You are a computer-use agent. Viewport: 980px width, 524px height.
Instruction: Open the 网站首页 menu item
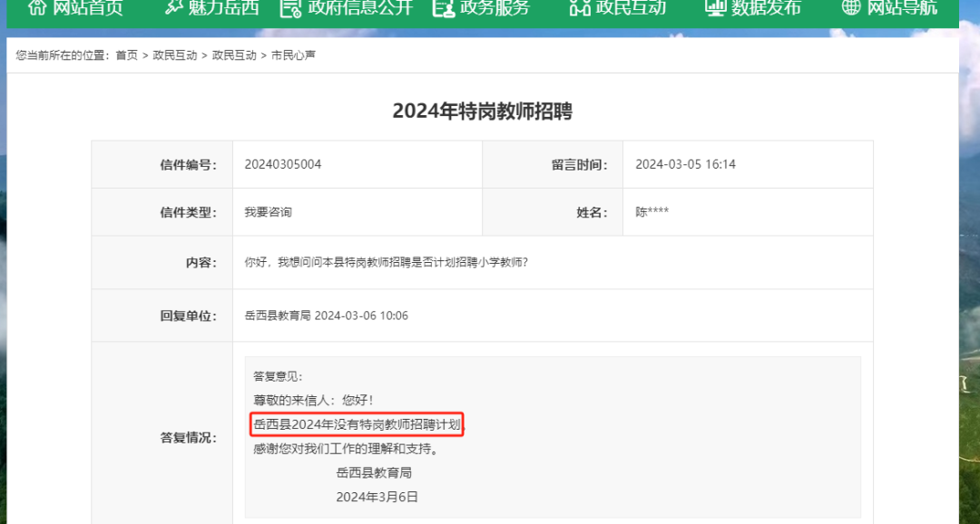point(87,7)
